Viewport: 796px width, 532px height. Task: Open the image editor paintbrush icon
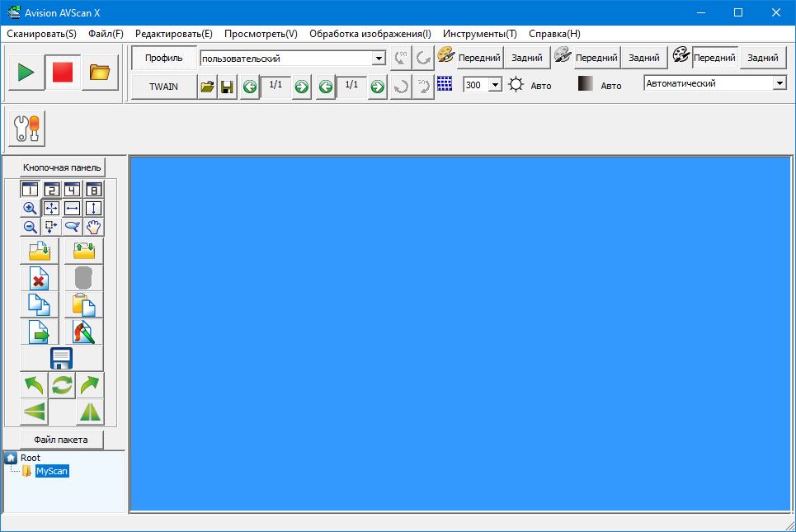(84, 332)
